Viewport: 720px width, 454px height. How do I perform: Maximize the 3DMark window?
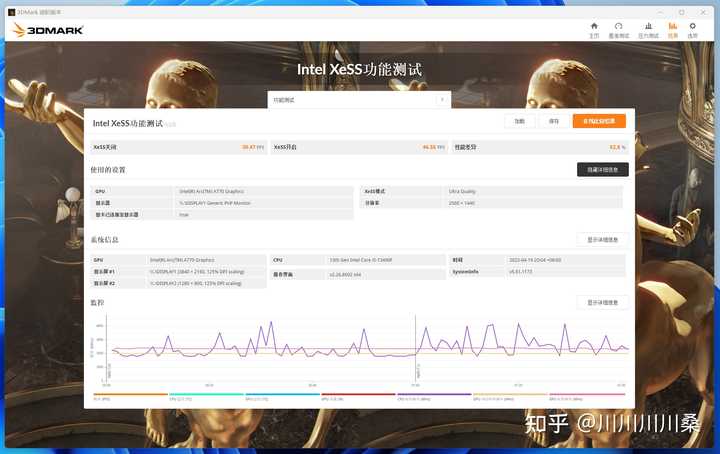pos(682,12)
